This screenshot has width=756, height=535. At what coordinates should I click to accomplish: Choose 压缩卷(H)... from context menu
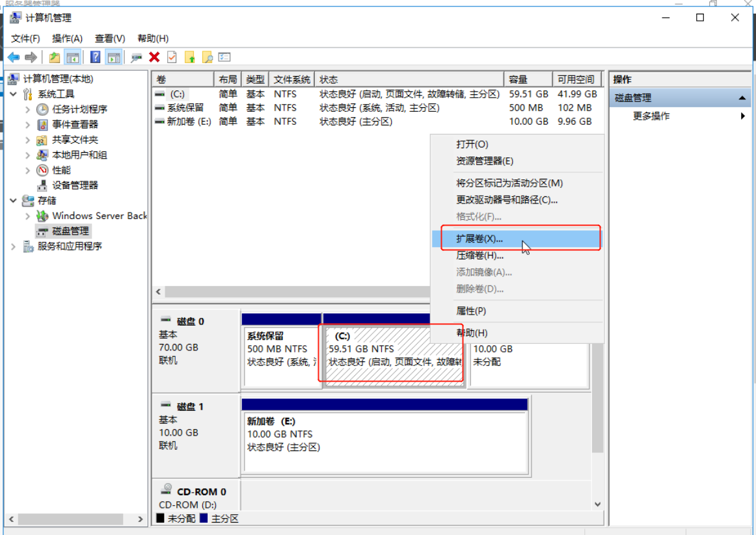(479, 255)
